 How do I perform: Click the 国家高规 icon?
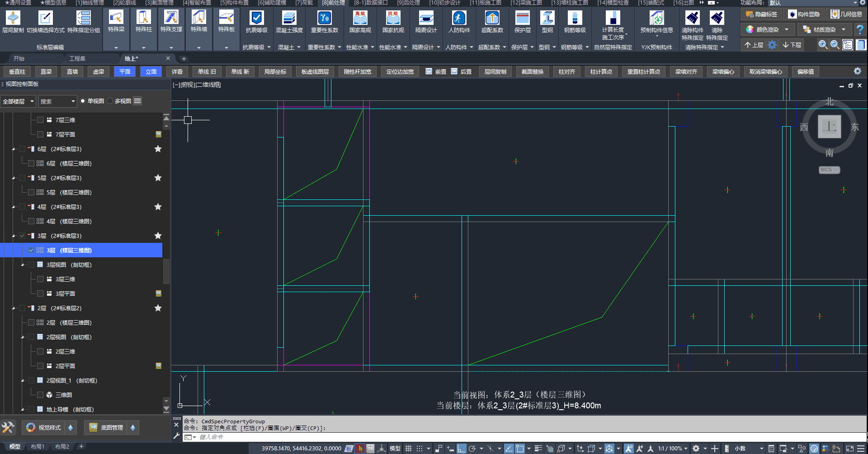[360, 18]
